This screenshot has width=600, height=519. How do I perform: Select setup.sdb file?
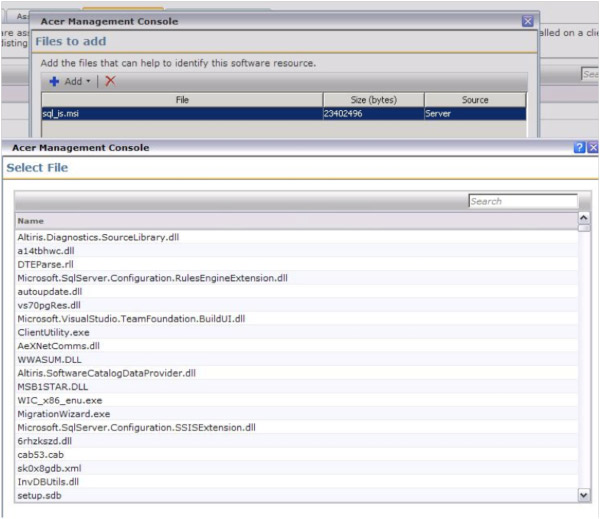click(297, 495)
